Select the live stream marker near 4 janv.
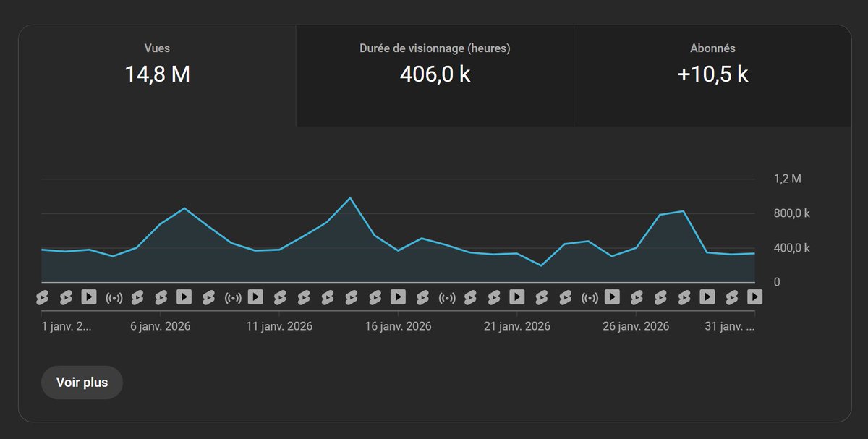This screenshot has width=868, height=439. tap(113, 297)
